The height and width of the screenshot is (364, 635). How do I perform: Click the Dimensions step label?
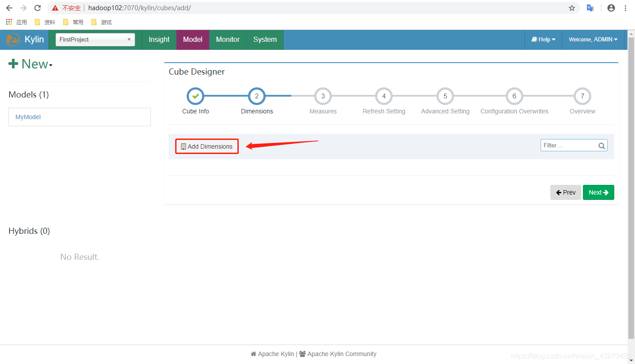coord(257,111)
